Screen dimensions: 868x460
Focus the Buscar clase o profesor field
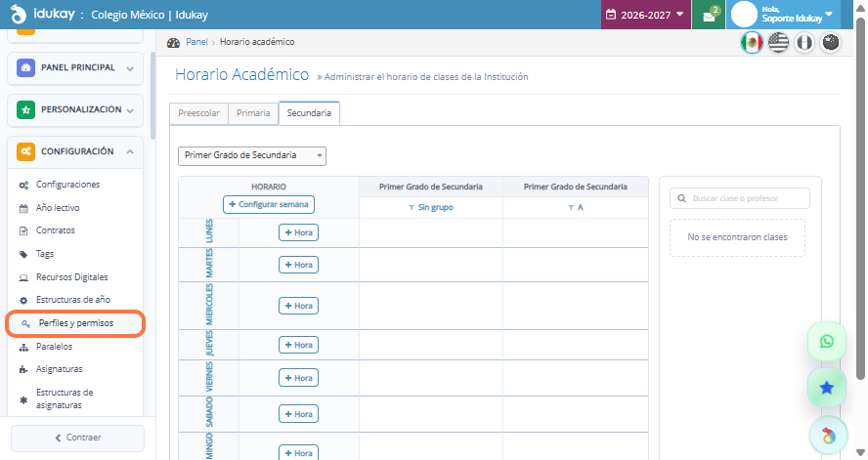pyautogui.click(x=740, y=198)
